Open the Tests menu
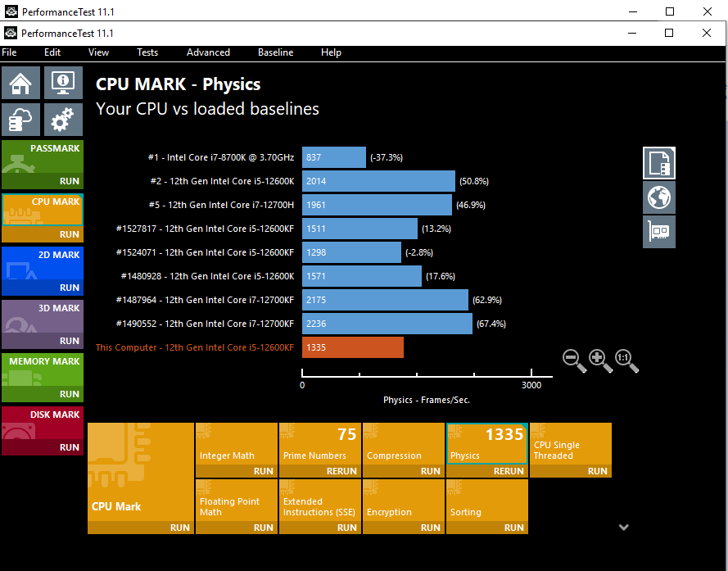The image size is (728, 571). pyautogui.click(x=147, y=52)
